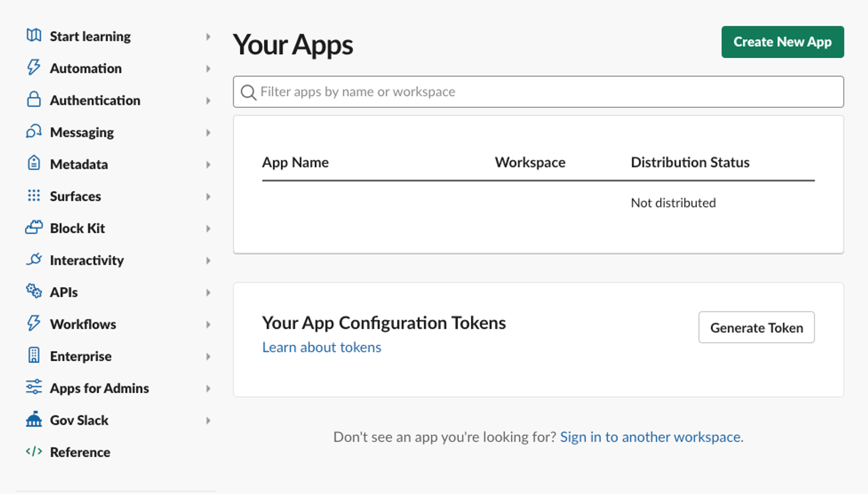Viewport: 868px width, 494px height.
Task: Expand the Enterprise section arrow
Action: 208,356
